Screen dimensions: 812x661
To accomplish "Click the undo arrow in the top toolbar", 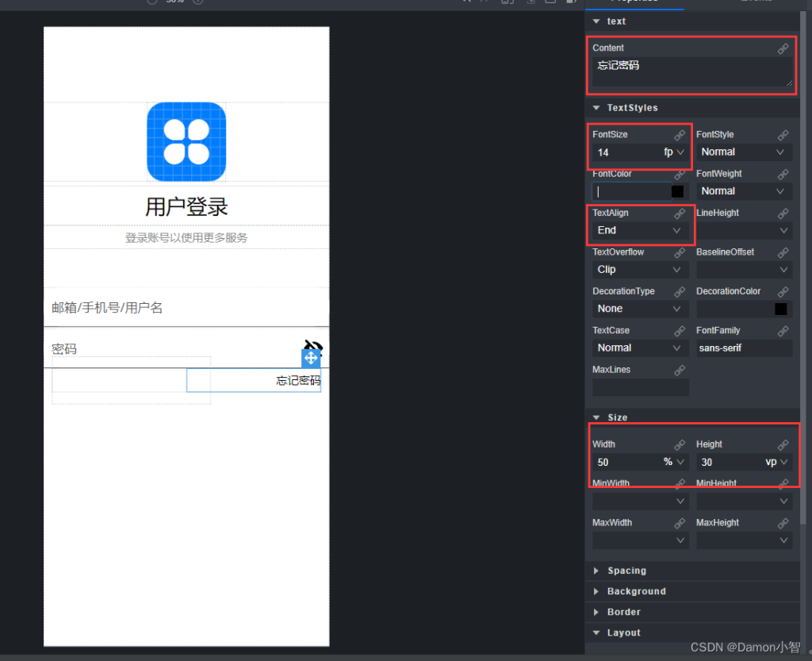I will [x=465, y=2].
